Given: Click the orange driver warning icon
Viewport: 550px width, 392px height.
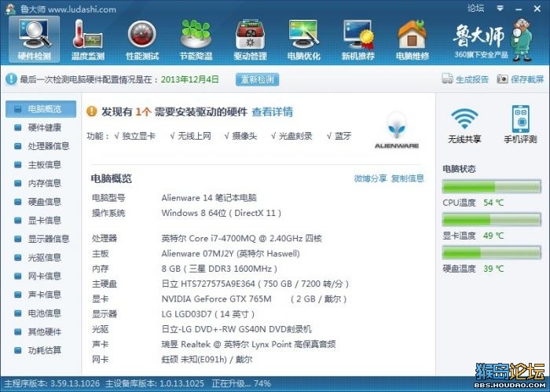Looking at the screenshot, I should point(92,112).
